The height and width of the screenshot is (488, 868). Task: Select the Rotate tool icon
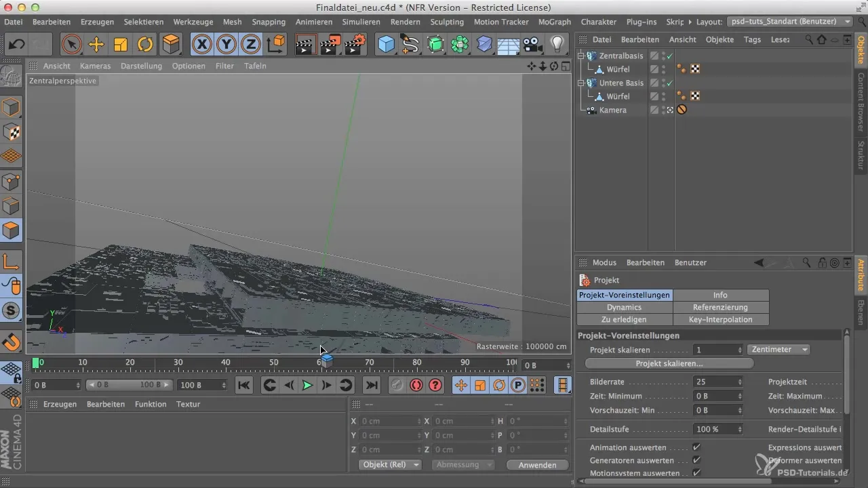[x=145, y=45]
